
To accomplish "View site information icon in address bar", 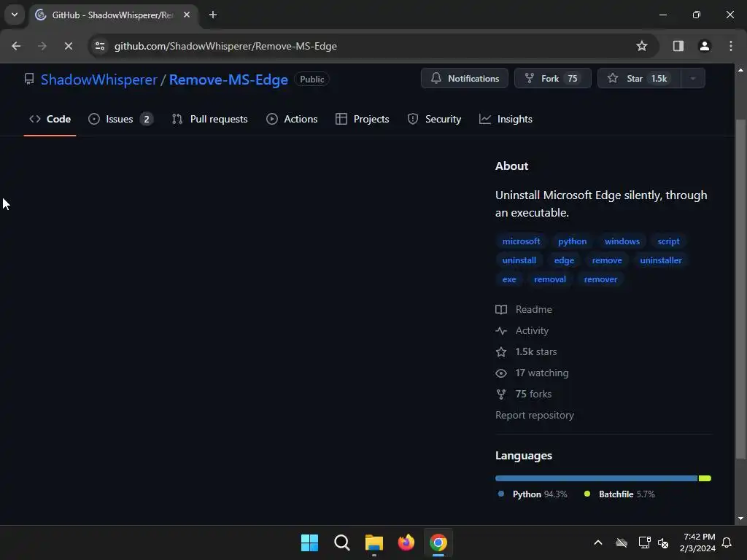I will [x=100, y=46].
